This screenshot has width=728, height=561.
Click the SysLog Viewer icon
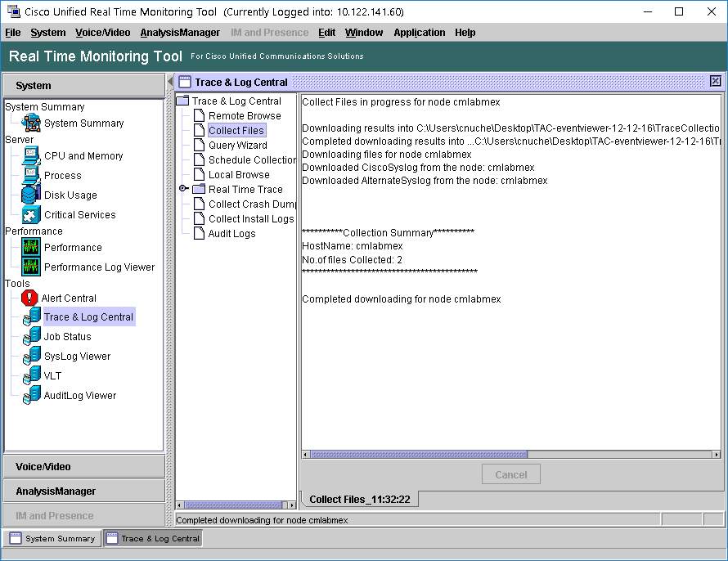pos(32,356)
